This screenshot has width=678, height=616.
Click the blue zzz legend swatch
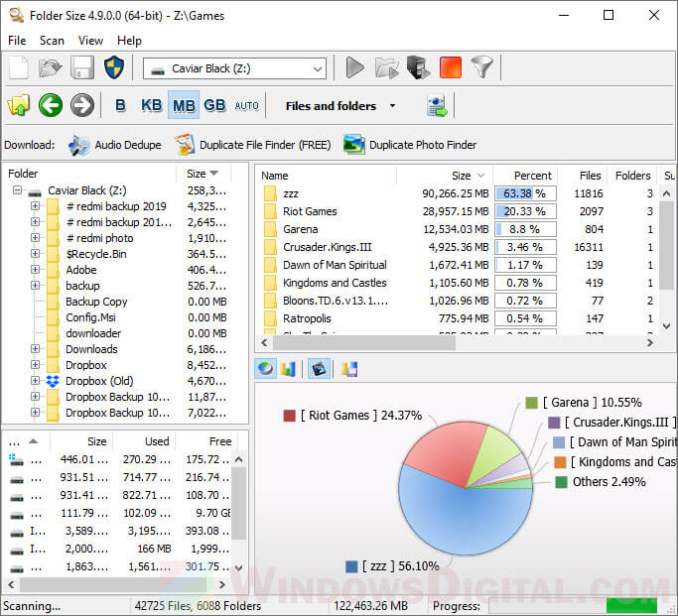(351, 566)
